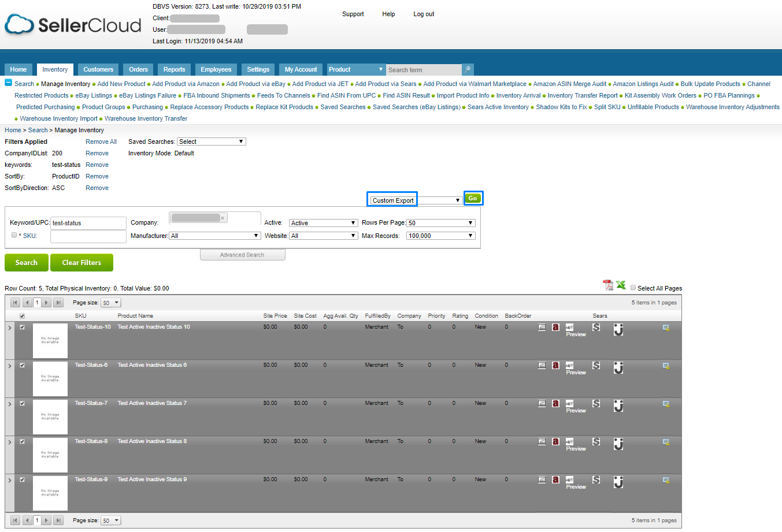
Task: Open the Rows Per Page dropdown
Action: pos(441,223)
